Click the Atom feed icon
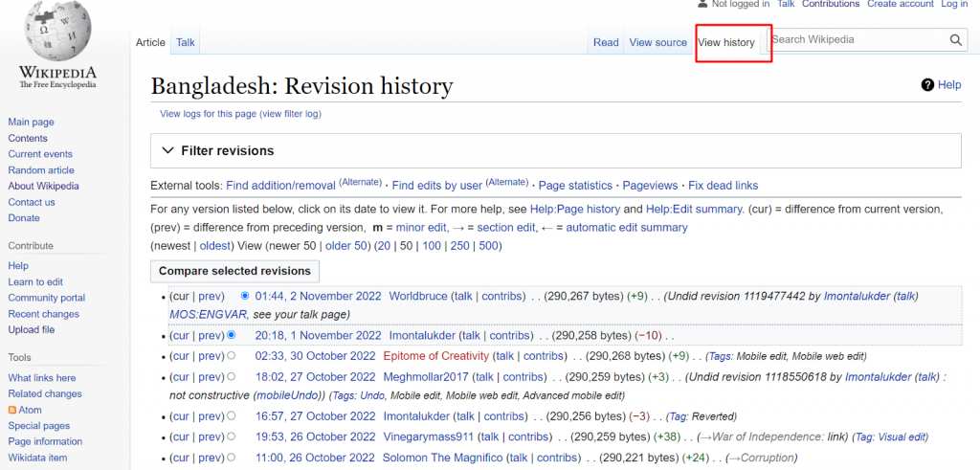 coord(11,410)
